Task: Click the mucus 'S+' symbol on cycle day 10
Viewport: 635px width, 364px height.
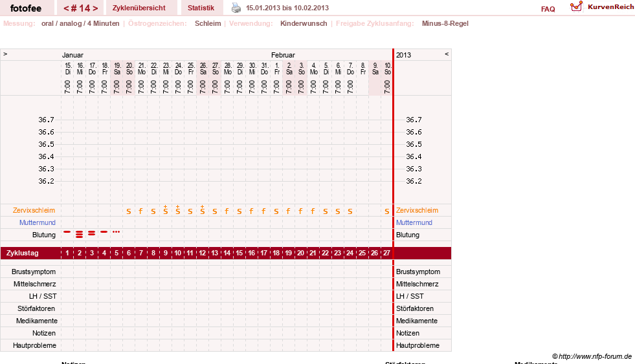Action: [178, 209]
